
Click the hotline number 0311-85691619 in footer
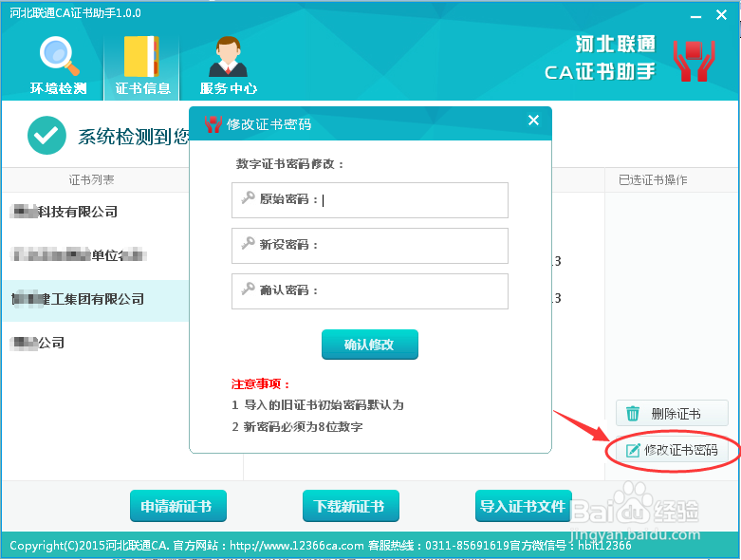(468, 546)
